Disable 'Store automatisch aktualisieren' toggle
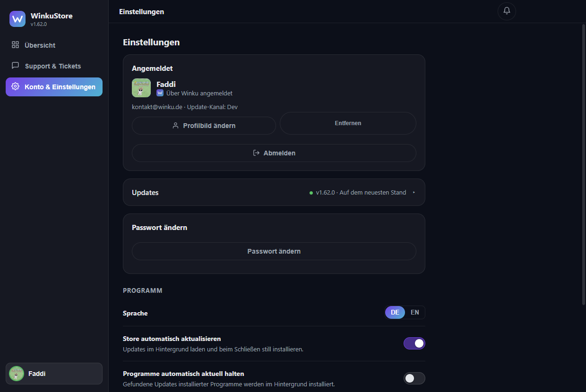Viewport: 586px width, 392px height. pyautogui.click(x=414, y=343)
